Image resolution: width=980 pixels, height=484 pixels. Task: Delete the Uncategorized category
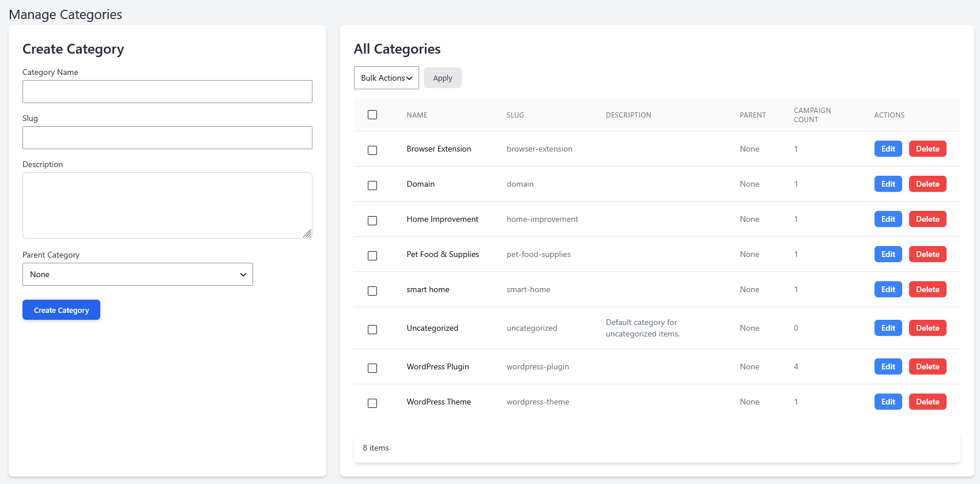[x=928, y=328]
